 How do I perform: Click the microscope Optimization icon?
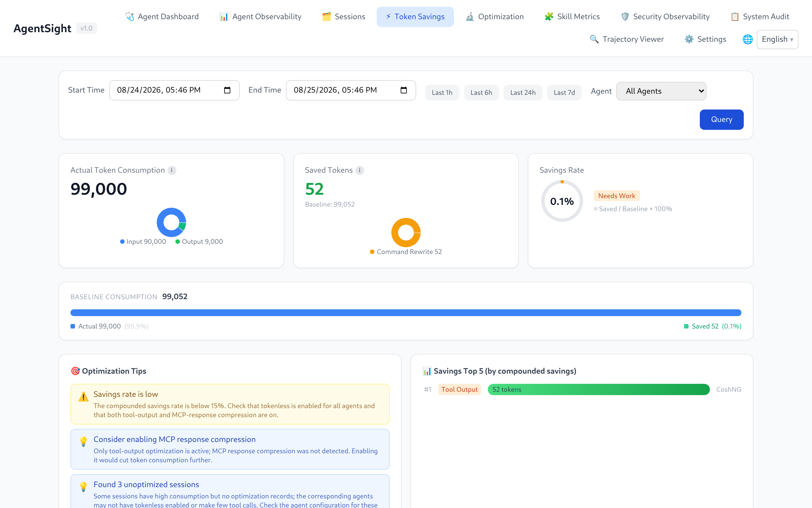click(x=470, y=16)
